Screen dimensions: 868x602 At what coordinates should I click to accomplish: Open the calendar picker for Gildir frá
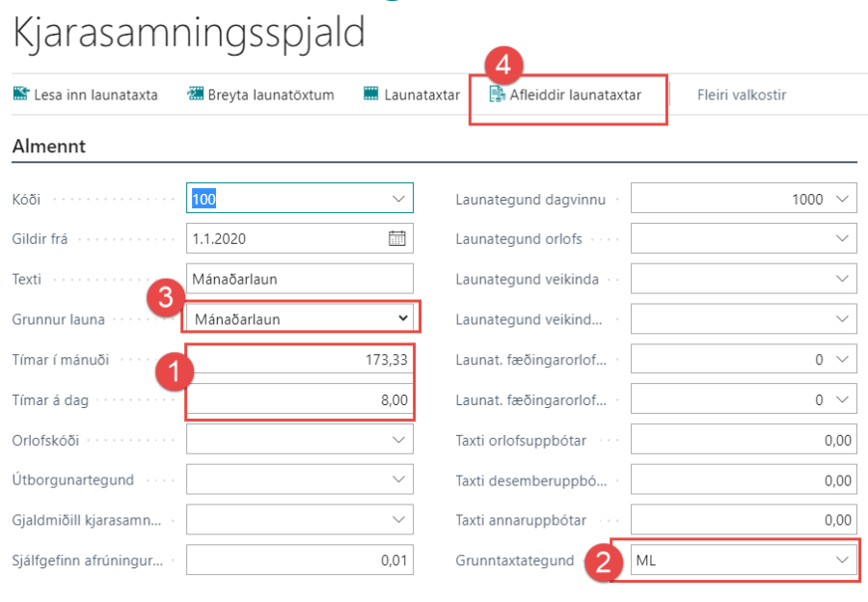397,238
